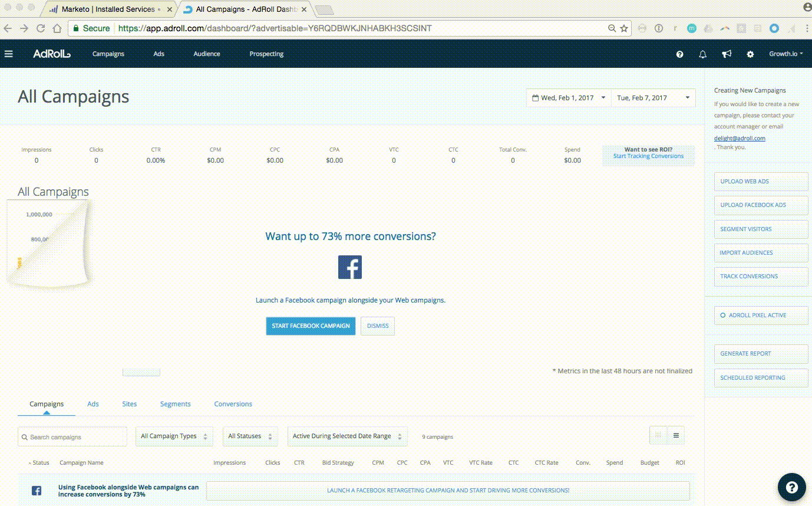Screen dimensions: 812x506
Task: Switch to grid view of campaigns
Action: [x=658, y=436]
